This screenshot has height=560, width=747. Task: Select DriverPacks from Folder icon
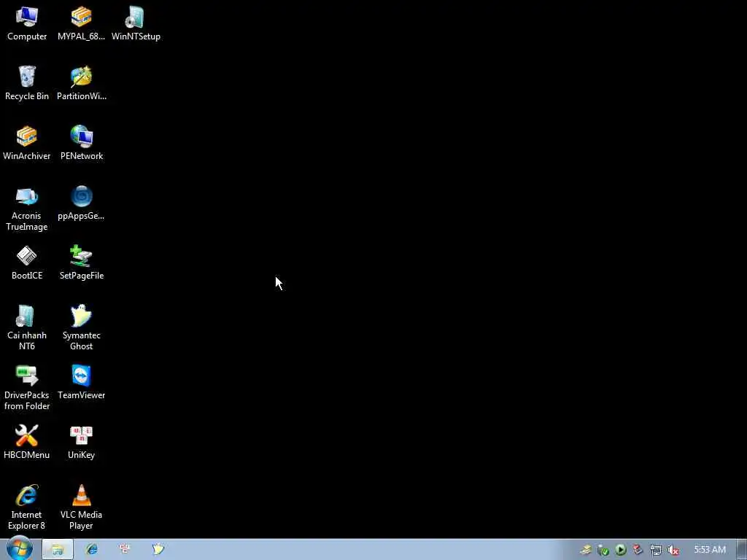click(27, 388)
